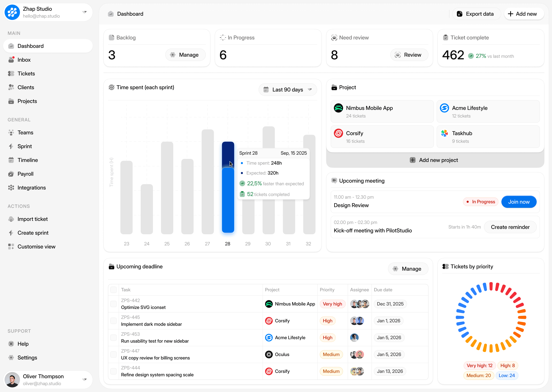
Task: Click the Inbox icon with notification dot
Action: 11,60
